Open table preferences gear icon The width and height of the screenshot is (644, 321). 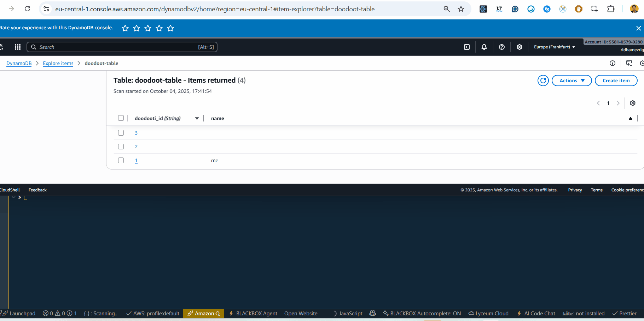click(x=633, y=103)
